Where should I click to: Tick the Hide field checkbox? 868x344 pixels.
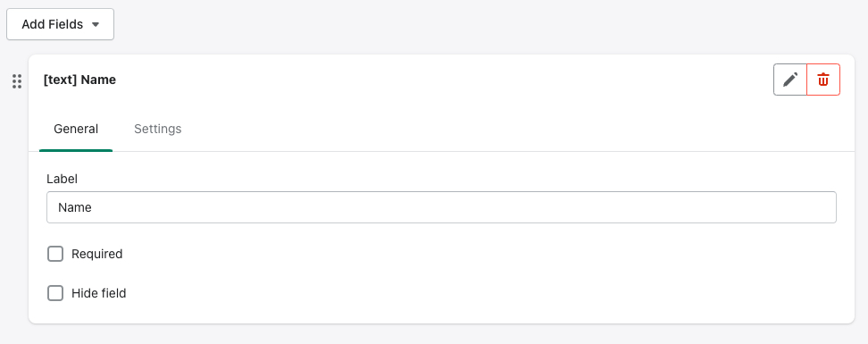55,293
